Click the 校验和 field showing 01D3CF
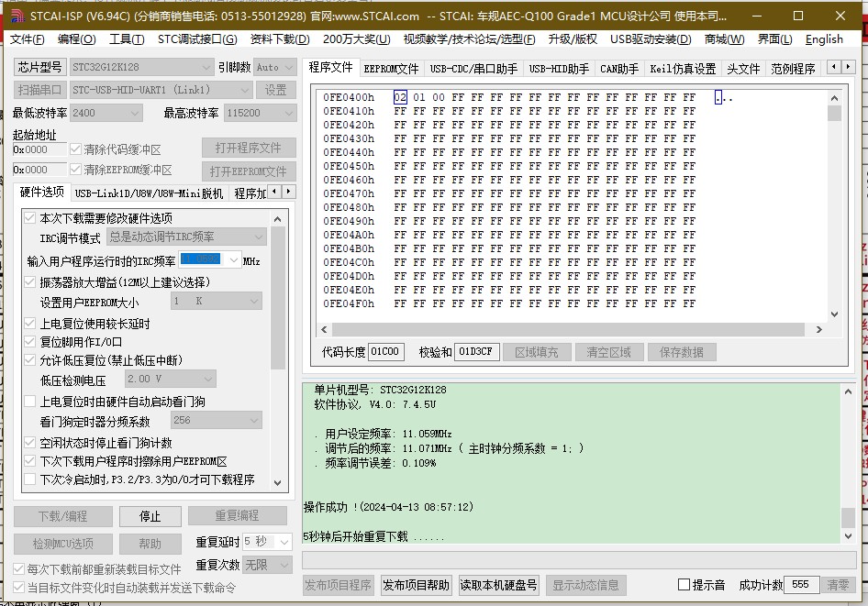 click(x=476, y=352)
